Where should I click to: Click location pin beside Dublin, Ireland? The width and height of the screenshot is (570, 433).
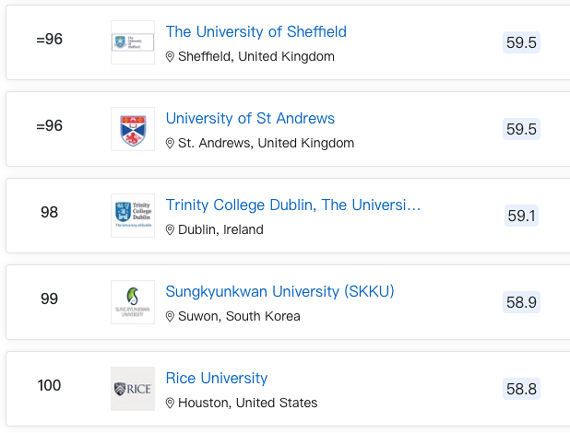170,230
